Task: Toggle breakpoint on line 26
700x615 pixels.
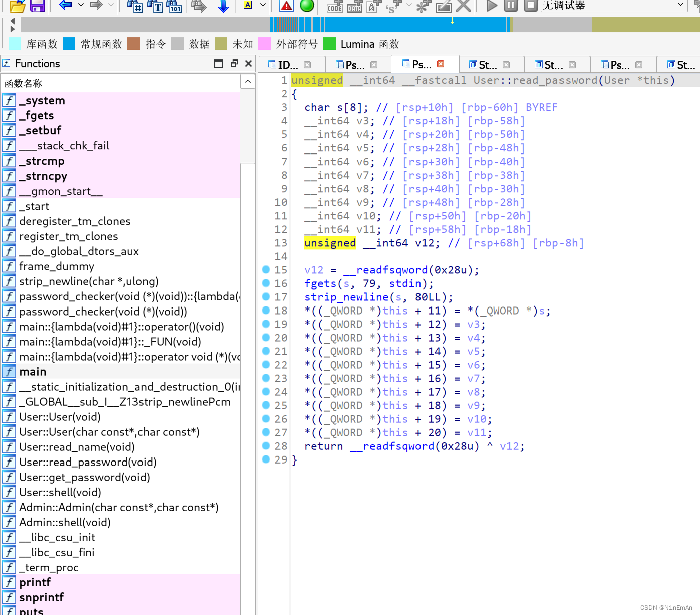Action: tap(266, 419)
